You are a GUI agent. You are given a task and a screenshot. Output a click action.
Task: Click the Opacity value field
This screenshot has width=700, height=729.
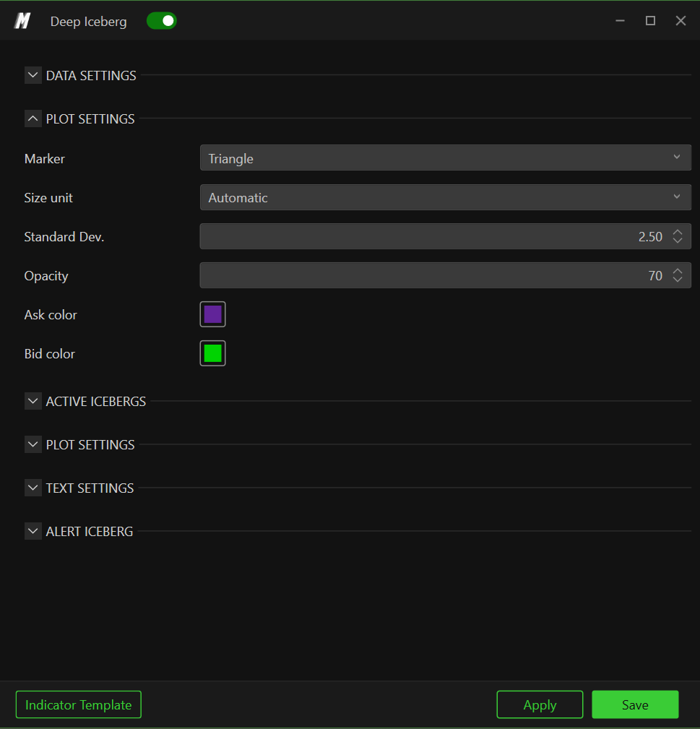pyautogui.click(x=445, y=275)
